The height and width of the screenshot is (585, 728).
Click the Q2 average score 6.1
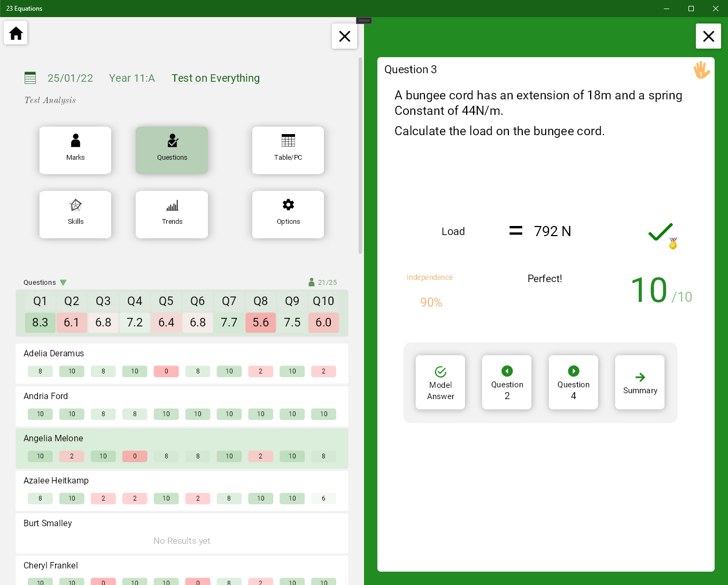[x=72, y=323]
